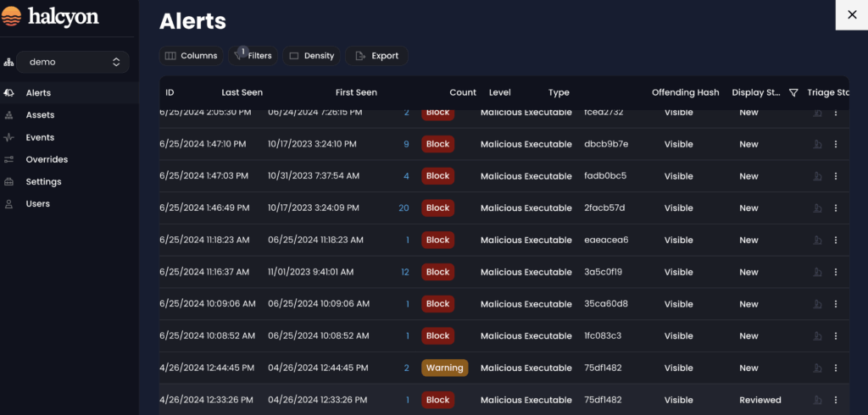Close the panel with the X button
868x415 pixels.
tap(852, 14)
